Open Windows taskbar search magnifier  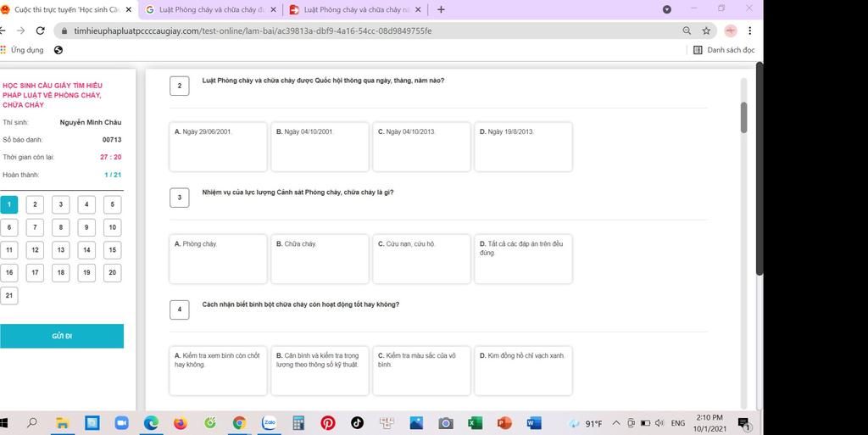(32, 423)
